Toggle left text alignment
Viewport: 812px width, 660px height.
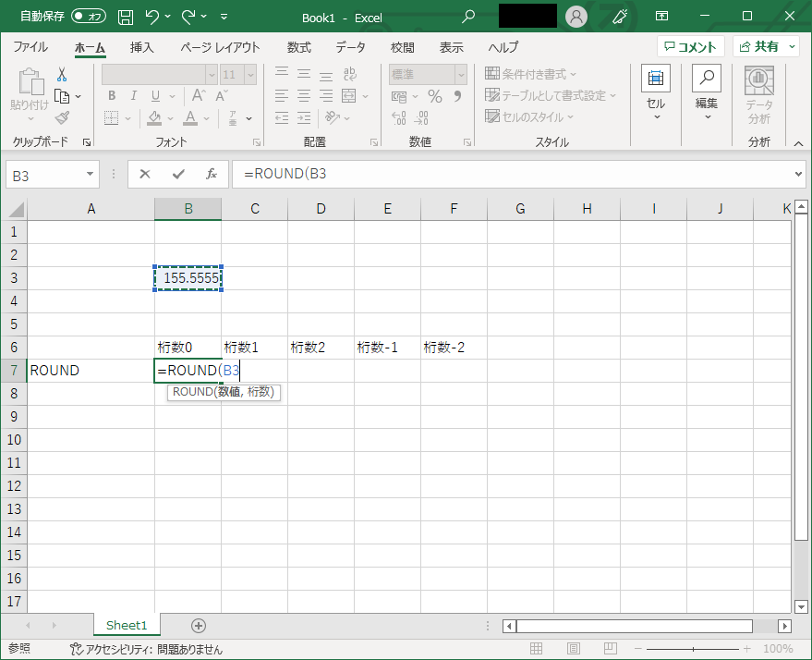click(x=282, y=96)
